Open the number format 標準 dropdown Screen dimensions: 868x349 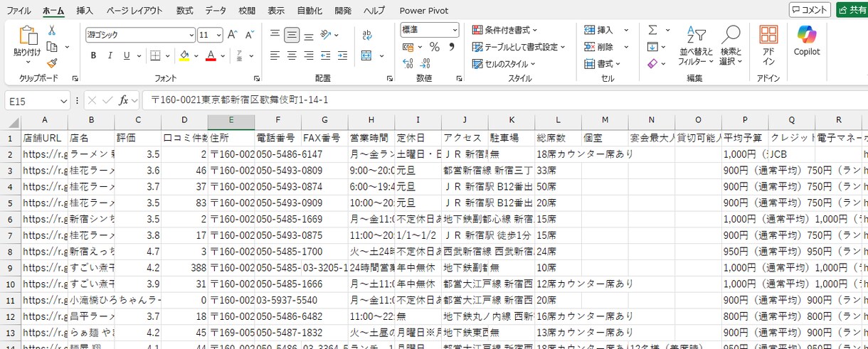[454, 30]
